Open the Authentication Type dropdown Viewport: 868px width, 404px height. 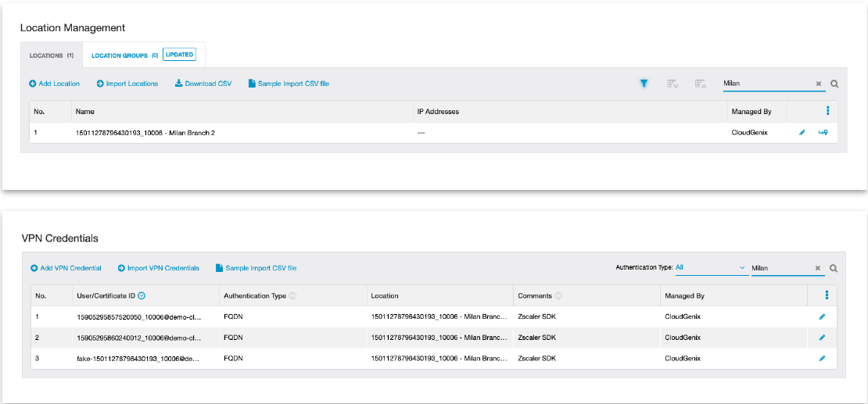711,268
